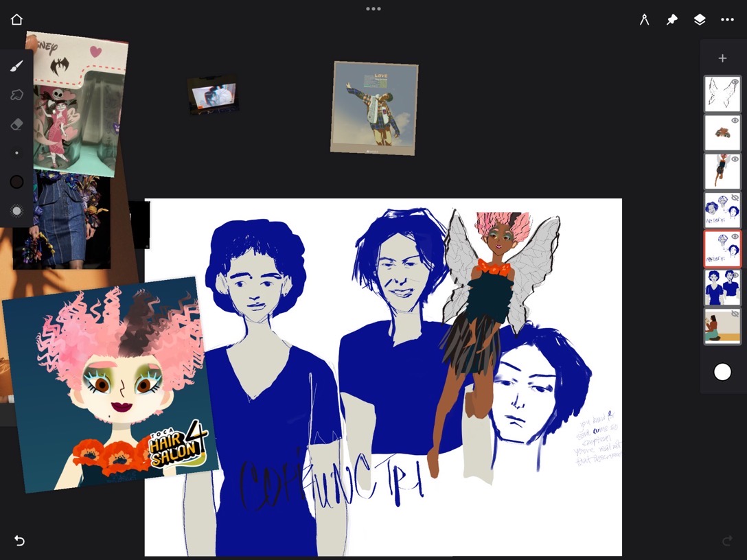
Task: Tap the pin icon in top bar
Action: coord(672,20)
